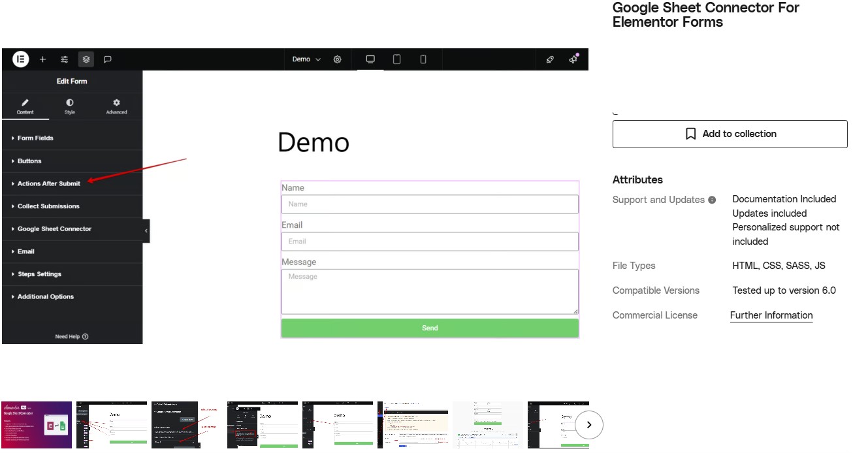Click info icon beside Support and Updates
The image size is (868, 453).
[x=712, y=200]
